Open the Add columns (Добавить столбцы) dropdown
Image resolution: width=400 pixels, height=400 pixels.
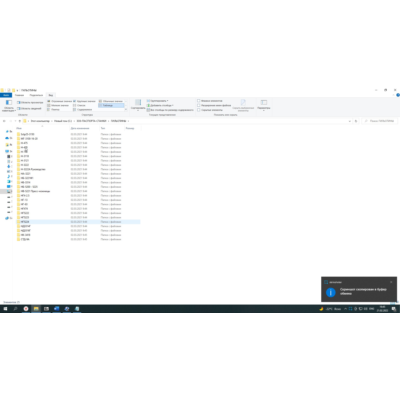pos(160,105)
